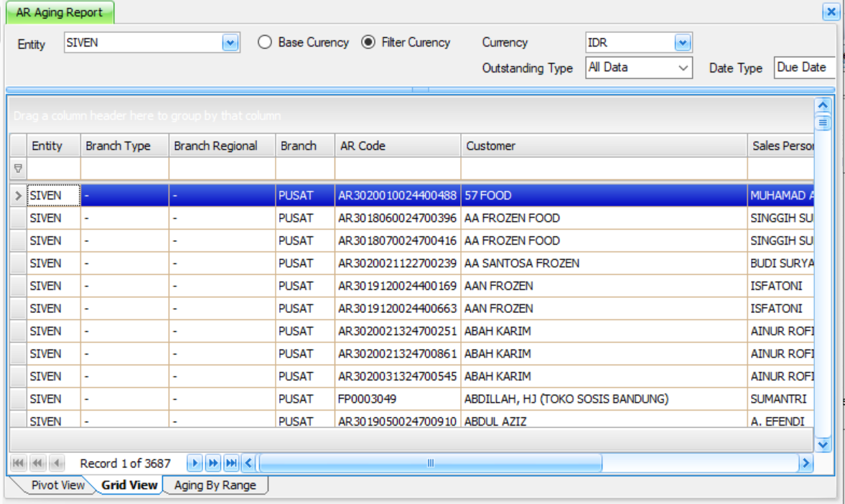This screenshot has height=504, width=845.
Task: Click row indicator arrow of 57 FOOD
Action: coord(18,195)
